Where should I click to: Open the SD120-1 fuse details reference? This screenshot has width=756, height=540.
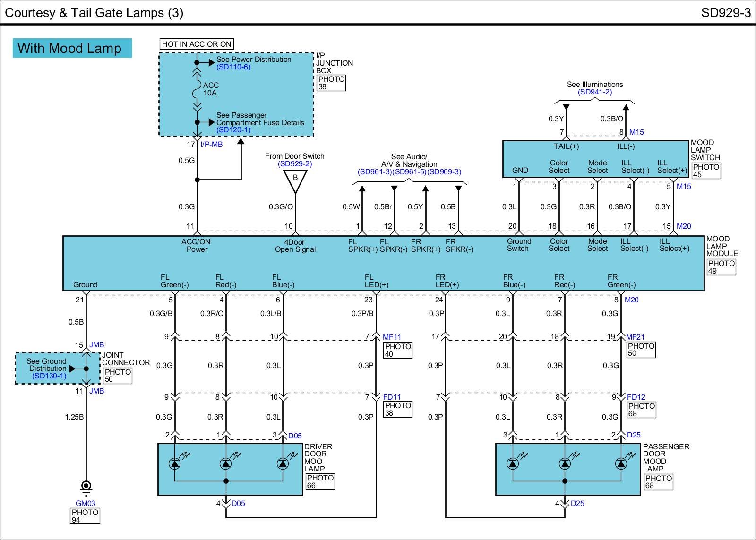coord(233,130)
